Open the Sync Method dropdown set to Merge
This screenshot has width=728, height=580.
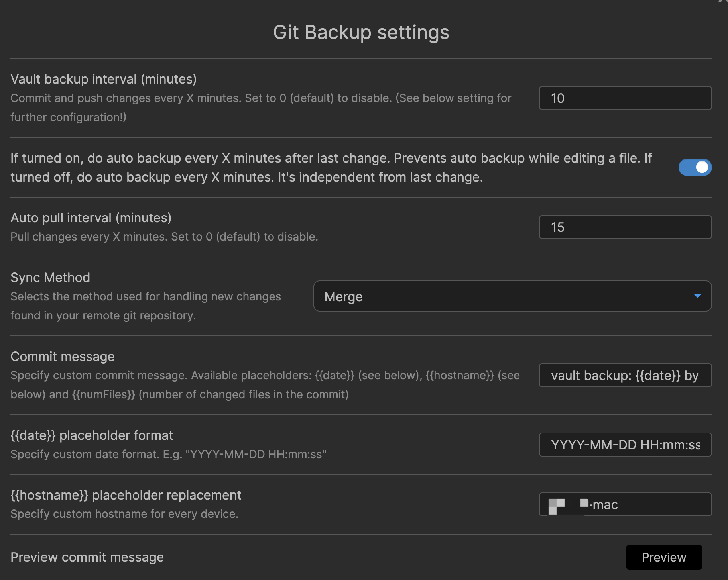click(x=512, y=296)
